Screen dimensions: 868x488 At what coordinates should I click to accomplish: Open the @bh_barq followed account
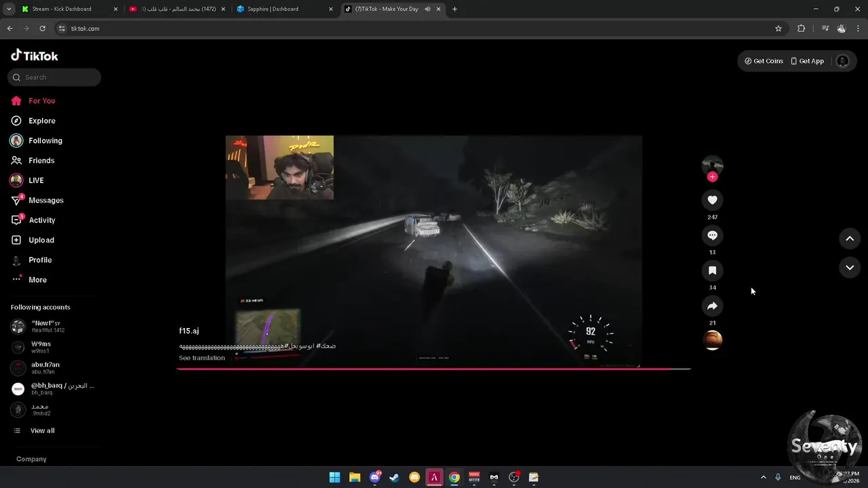pos(52,389)
